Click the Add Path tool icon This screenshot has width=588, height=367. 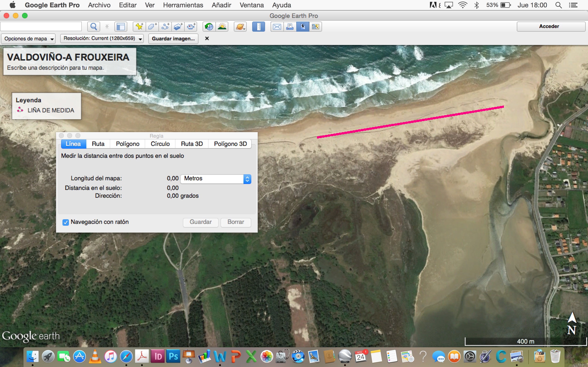tap(165, 26)
